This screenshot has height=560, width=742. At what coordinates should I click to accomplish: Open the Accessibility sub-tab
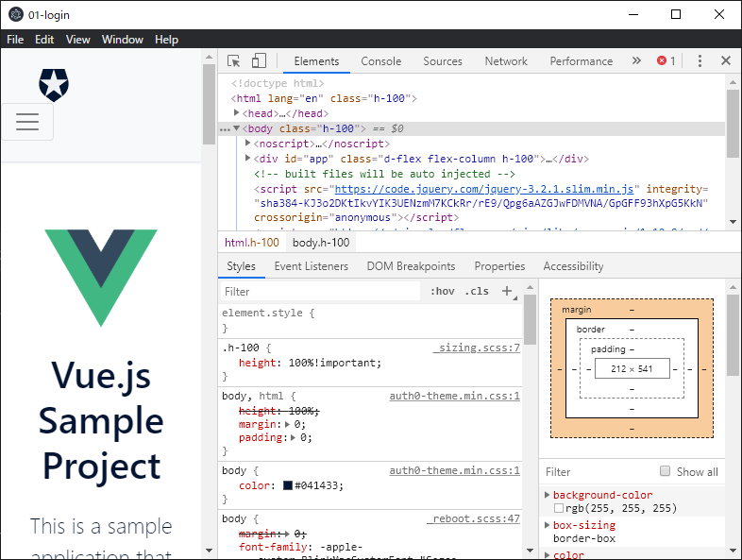click(x=574, y=266)
